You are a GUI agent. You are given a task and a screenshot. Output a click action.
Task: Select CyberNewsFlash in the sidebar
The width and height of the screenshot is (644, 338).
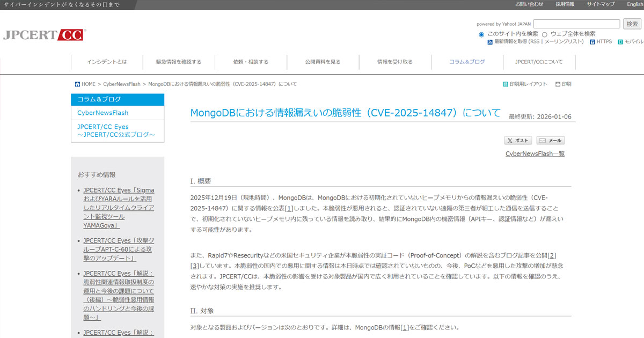[103, 113]
